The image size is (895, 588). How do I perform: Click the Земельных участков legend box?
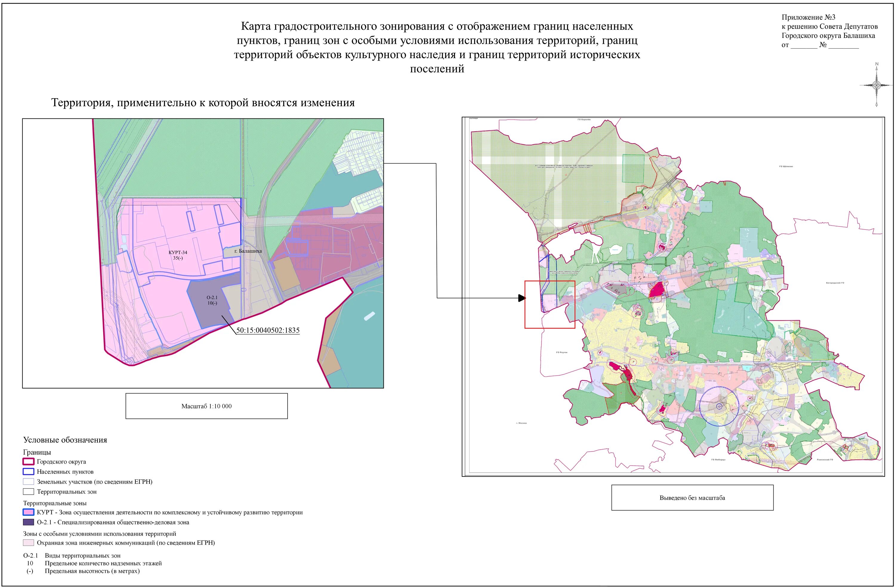coord(29,481)
